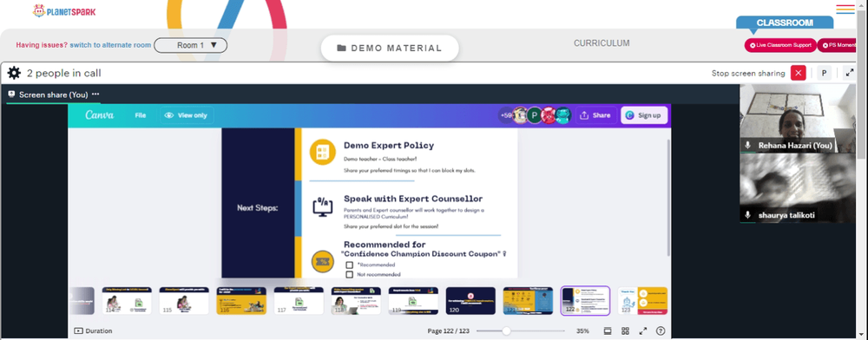Click shaurya talikoti microphone icon

pyautogui.click(x=748, y=215)
